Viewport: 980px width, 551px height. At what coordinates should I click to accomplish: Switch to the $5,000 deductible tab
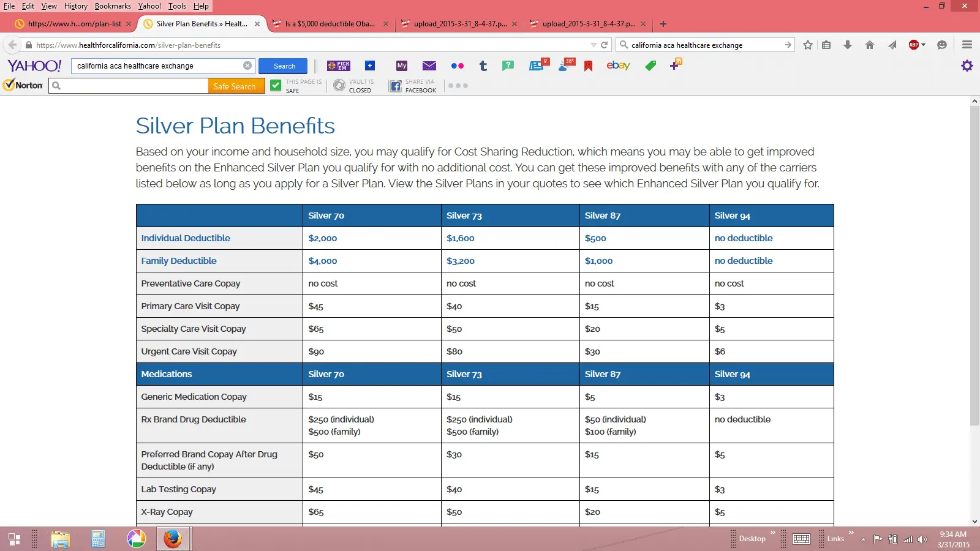[x=331, y=24]
